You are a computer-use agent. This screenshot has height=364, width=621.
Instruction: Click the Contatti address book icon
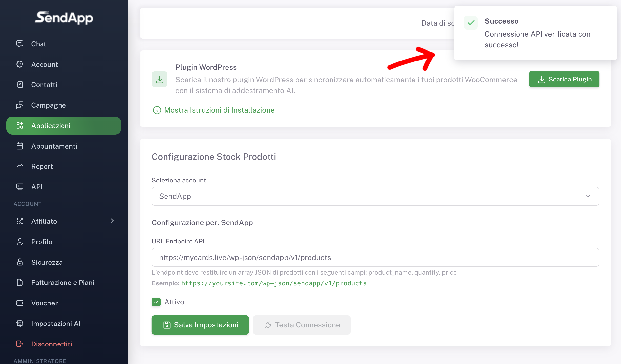pyautogui.click(x=20, y=85)
